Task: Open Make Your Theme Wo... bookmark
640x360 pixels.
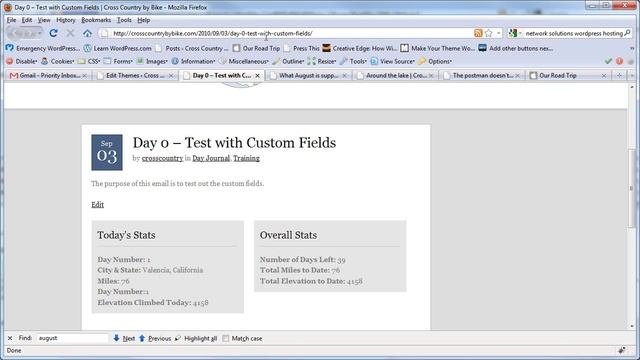Action: click(438, 48)
